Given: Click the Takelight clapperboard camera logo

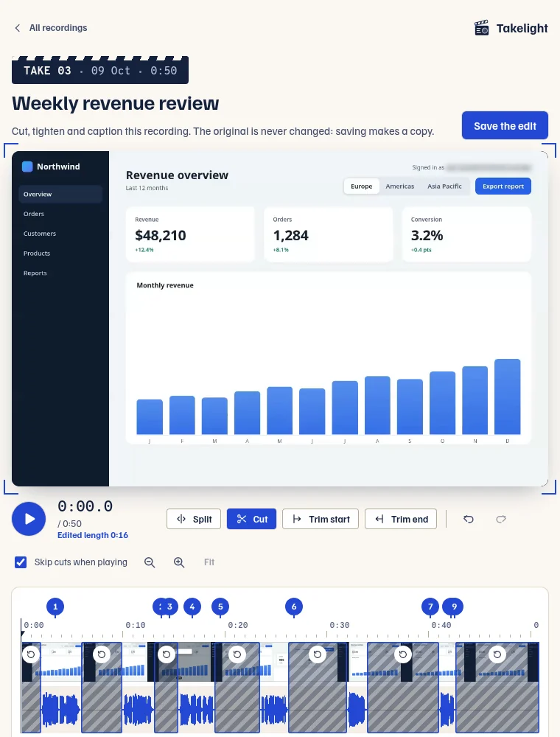Looking at the screenshot, I should point(482,28).
